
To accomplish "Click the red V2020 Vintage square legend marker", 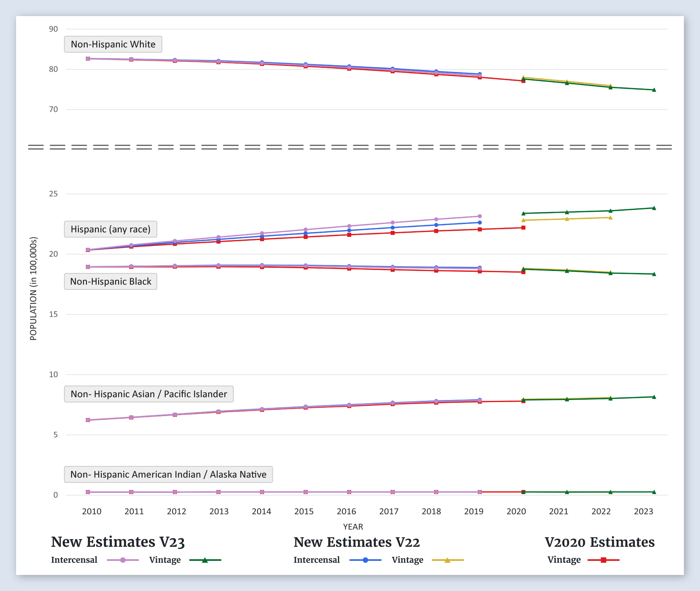I will coord(603,560).
